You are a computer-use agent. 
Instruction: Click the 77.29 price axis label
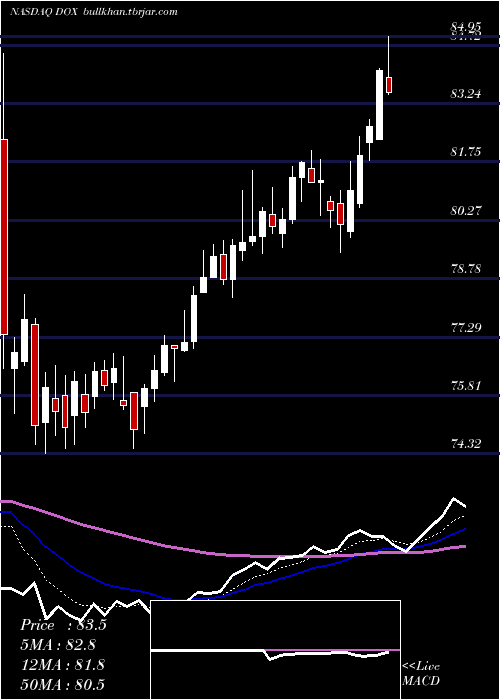[467, 328]
